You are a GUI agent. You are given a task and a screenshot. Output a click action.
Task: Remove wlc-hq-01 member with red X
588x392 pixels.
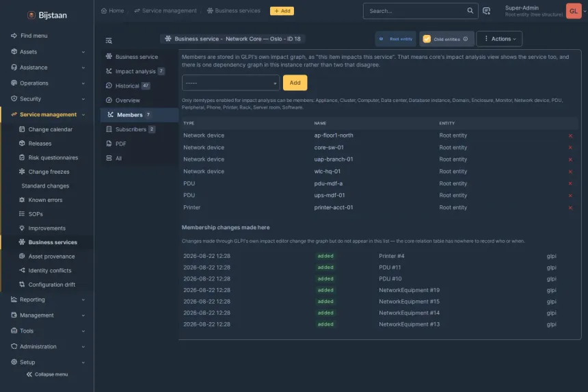(x=570, y=172)
